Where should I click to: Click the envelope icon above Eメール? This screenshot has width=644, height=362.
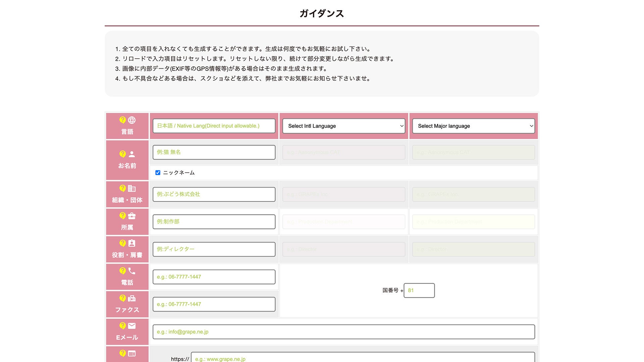pyautogui.click(x=132, y=326)
